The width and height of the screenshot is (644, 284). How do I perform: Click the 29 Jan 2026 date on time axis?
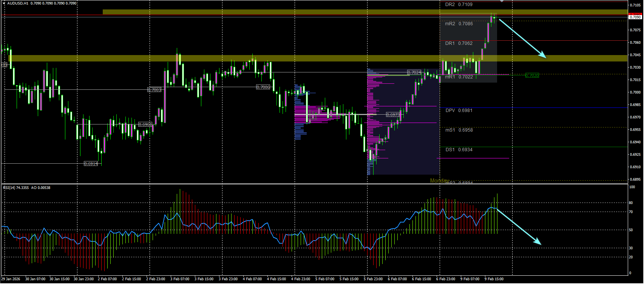tap(11, 279)
